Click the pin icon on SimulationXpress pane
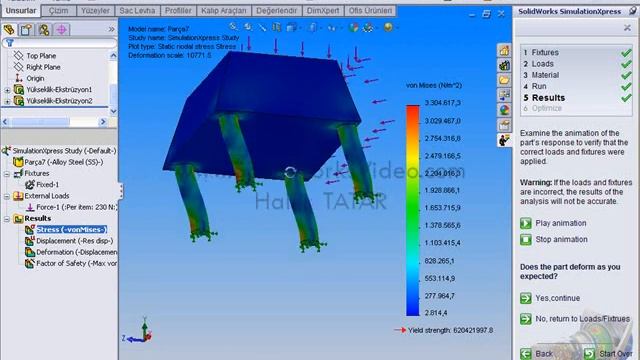 [x=632, y=11]
